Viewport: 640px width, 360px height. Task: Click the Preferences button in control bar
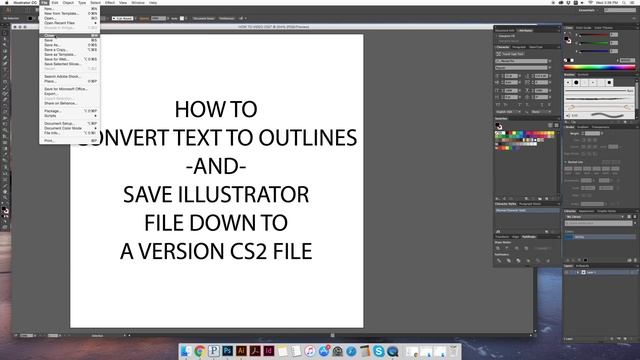[x=227, y=18]
